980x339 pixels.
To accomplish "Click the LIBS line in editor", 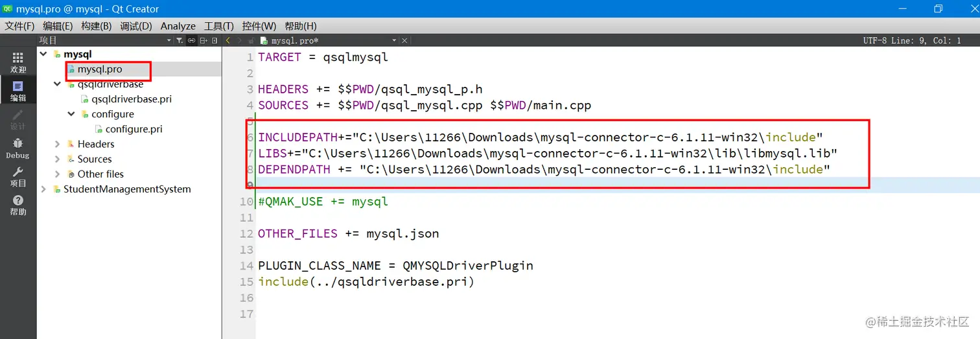I will click(548, 154).
